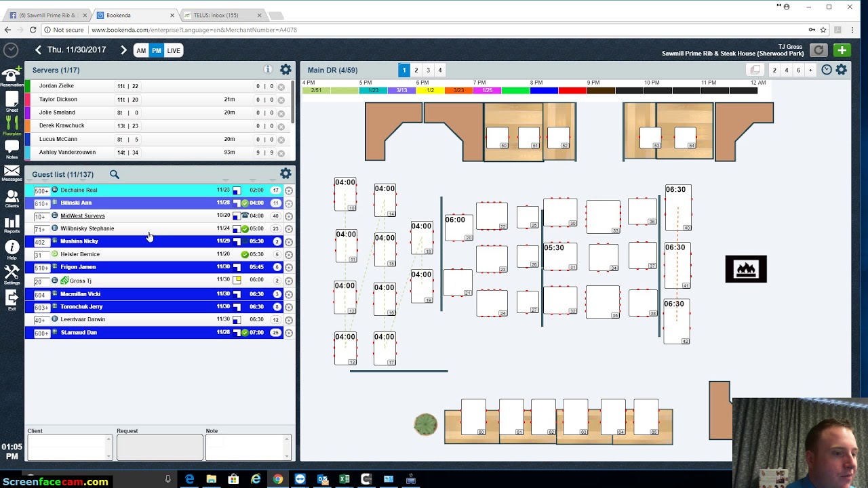Toggle confirmed checkmark on Heisler Bernice row

(245, 254)
